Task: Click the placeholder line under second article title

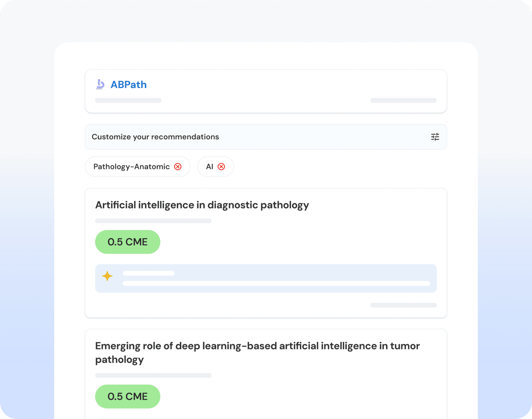Action: [153, 376]
